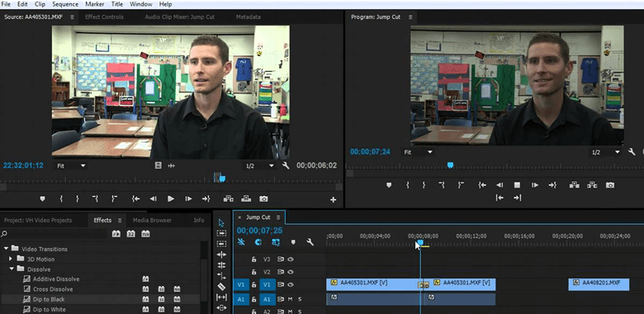Select the Dip to Black transition
Image resolution: width=644 pixels, height=314 pixels.
point(49,299)
